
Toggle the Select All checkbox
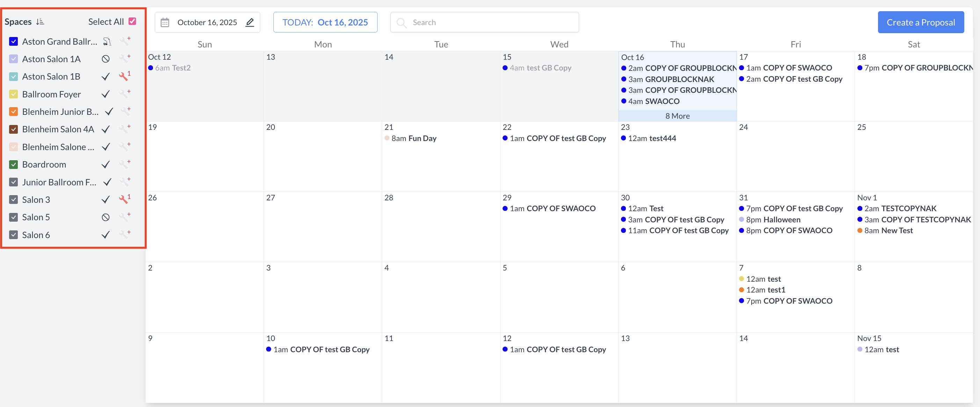pos(132,21)
